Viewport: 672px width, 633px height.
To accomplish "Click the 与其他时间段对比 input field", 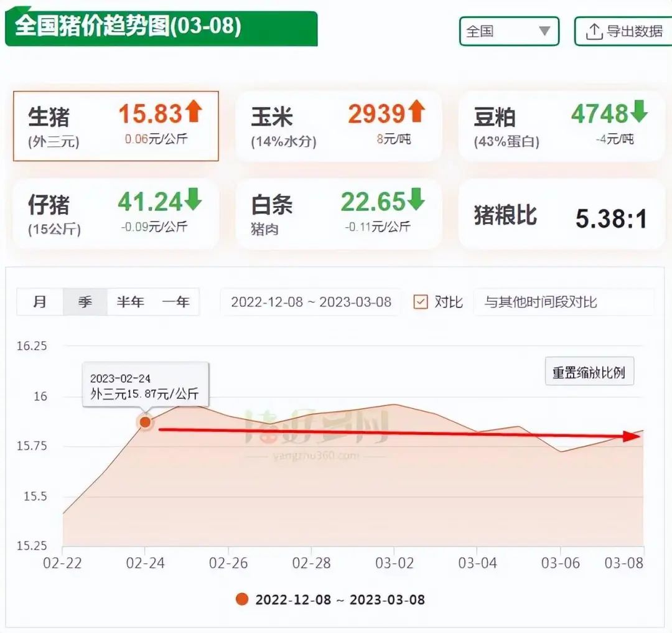I will (564, 302).
